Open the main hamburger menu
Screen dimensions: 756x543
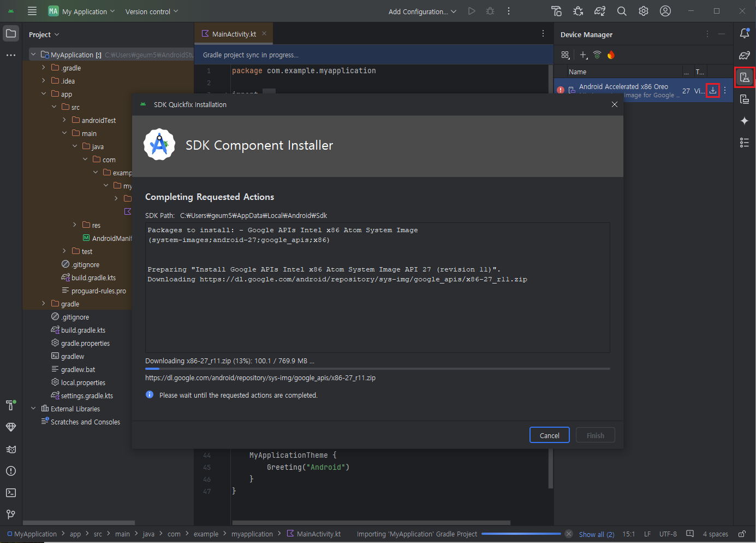(32, 11)
